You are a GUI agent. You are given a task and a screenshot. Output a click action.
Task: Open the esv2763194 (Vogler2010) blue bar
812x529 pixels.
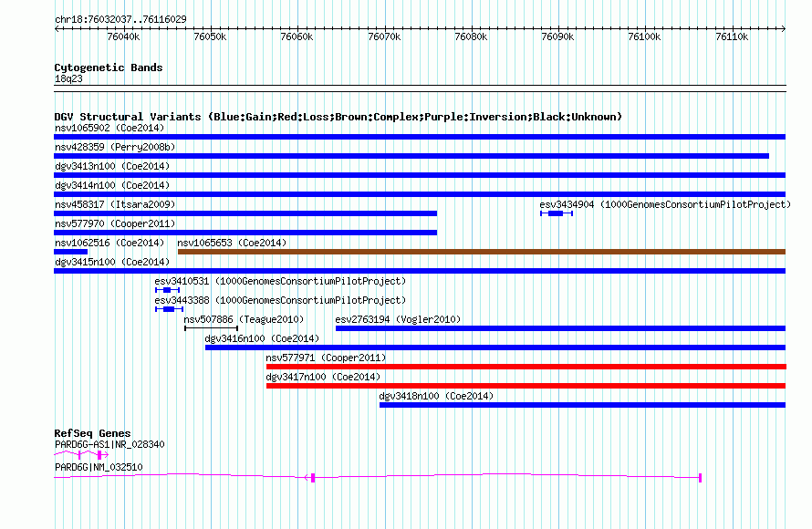tap(560, 328)
